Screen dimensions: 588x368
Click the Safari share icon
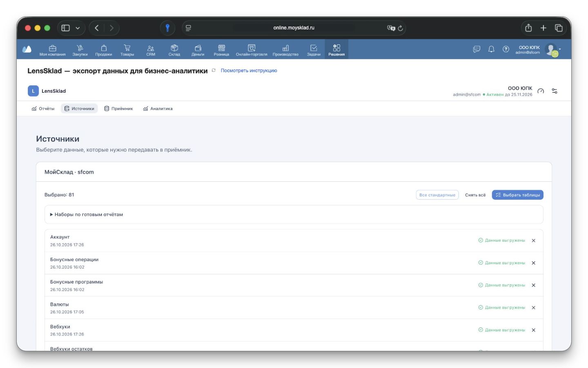[x=528, y=28]
